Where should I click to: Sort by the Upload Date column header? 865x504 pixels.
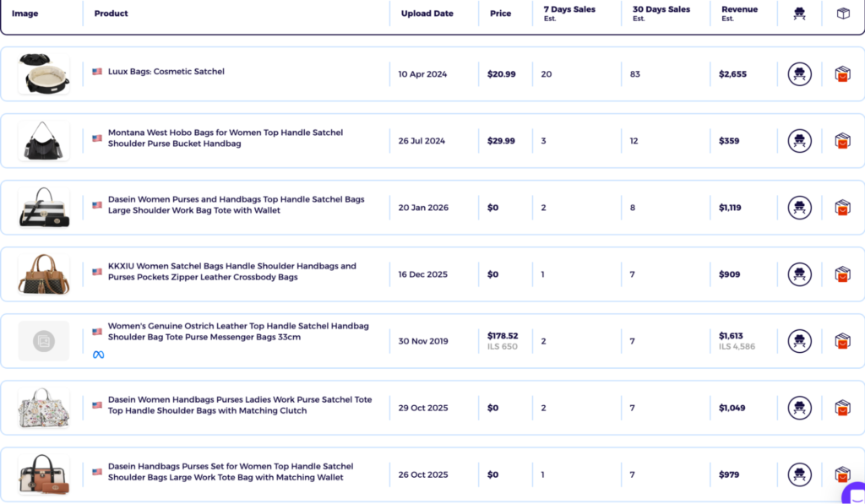[427, 14]
